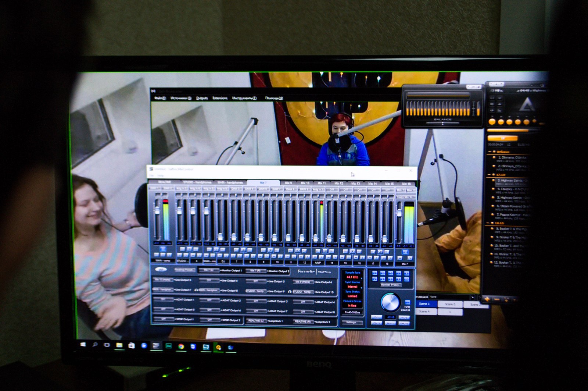Switch to the Mix 9 tab

click(288, 183)
